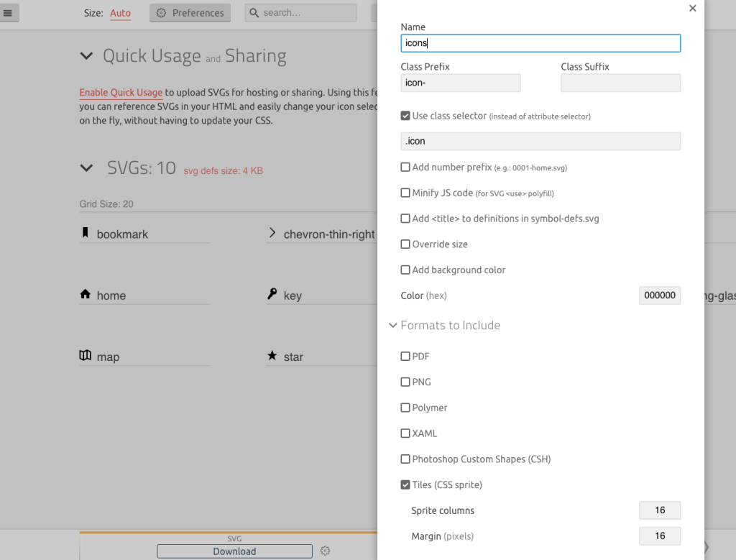The image size is (736, 560).
Task: Click the Auto size setting
Action: click(x=120, y=13)
